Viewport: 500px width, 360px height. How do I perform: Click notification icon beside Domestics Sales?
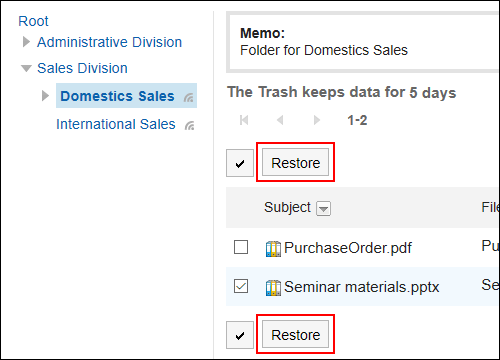[x=189, y=97]
